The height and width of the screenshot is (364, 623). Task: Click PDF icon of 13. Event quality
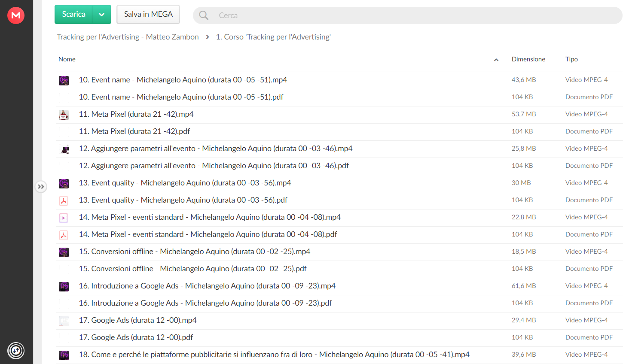pos(64,200)
